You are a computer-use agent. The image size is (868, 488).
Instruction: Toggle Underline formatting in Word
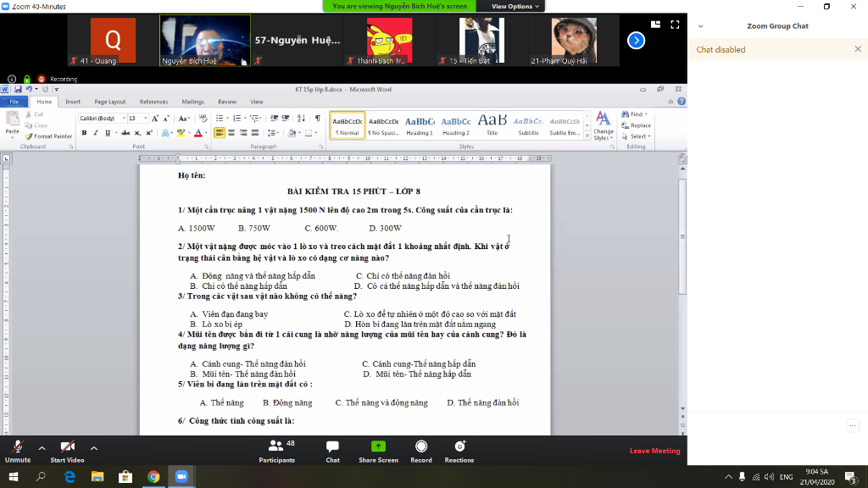[108, 133]
